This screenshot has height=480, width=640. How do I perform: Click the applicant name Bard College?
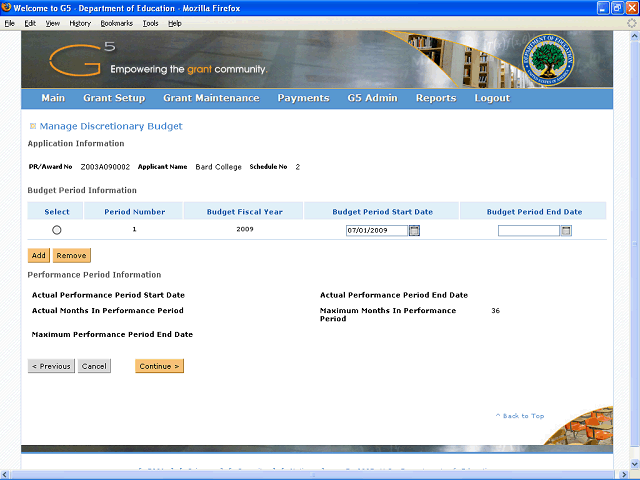[x=218, y=167]
